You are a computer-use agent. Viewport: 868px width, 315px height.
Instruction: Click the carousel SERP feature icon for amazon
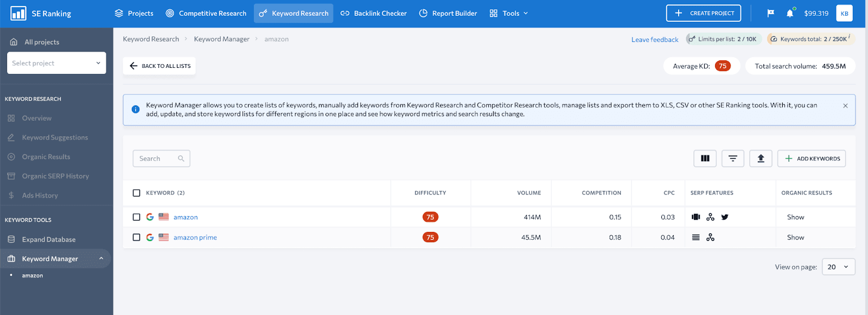pyautogui.click(x=696, y=217)
